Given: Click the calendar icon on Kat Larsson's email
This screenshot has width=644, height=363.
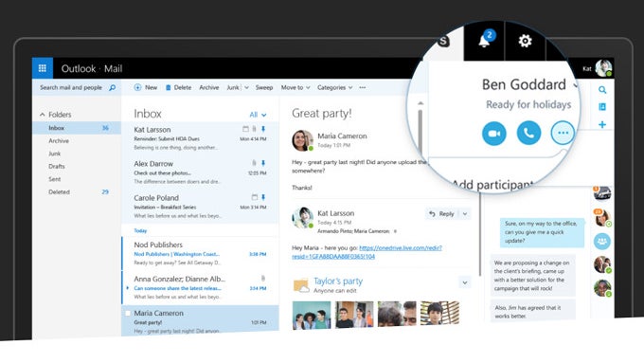Looking at the screenshot, I should (x=245, y=129).
